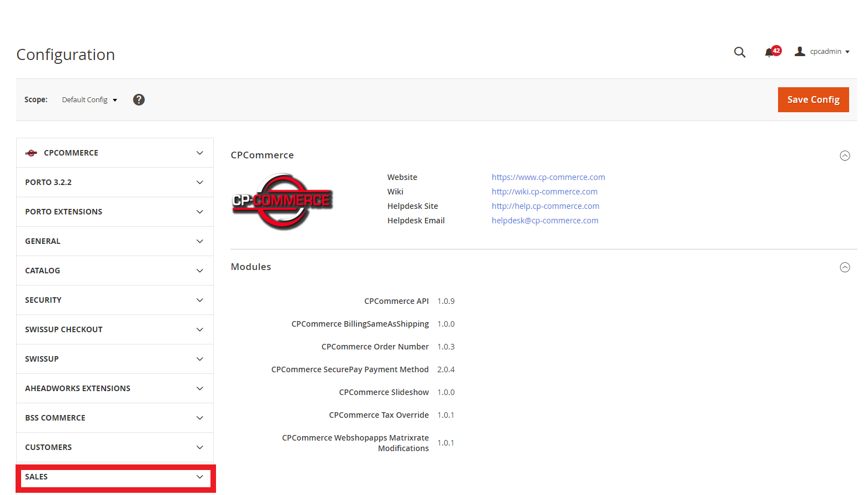Image resolution: width=868 pixels, height=495 pixels.
Task: Open notifications bell with 42 badge
Action: pyautogui.click(x=772, y=52)
